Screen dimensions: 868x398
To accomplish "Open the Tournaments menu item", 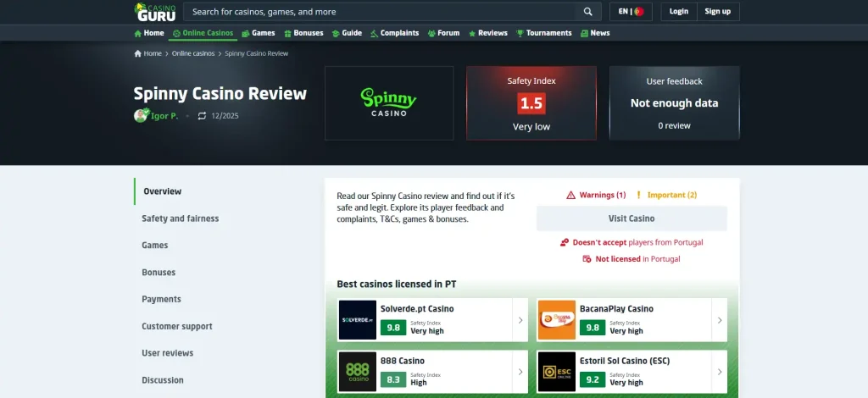I will (x=543, y=33).
